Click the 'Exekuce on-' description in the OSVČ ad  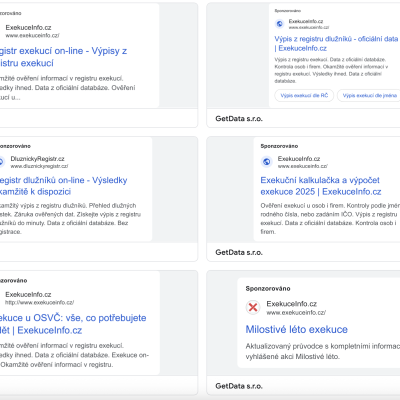74,355
